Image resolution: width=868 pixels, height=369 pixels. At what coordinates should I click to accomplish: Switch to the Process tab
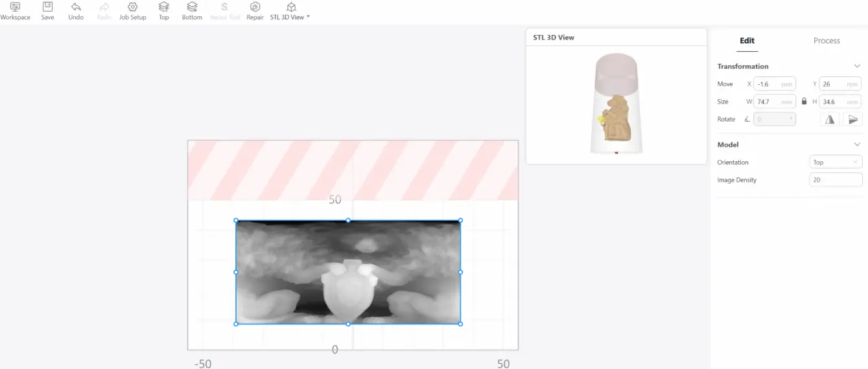pos(827,40)
